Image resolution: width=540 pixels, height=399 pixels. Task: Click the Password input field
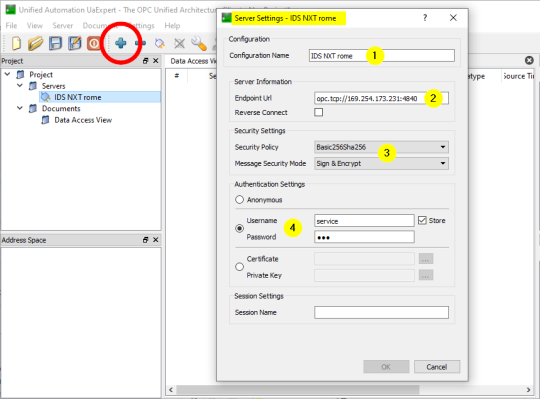click(364, 237)
